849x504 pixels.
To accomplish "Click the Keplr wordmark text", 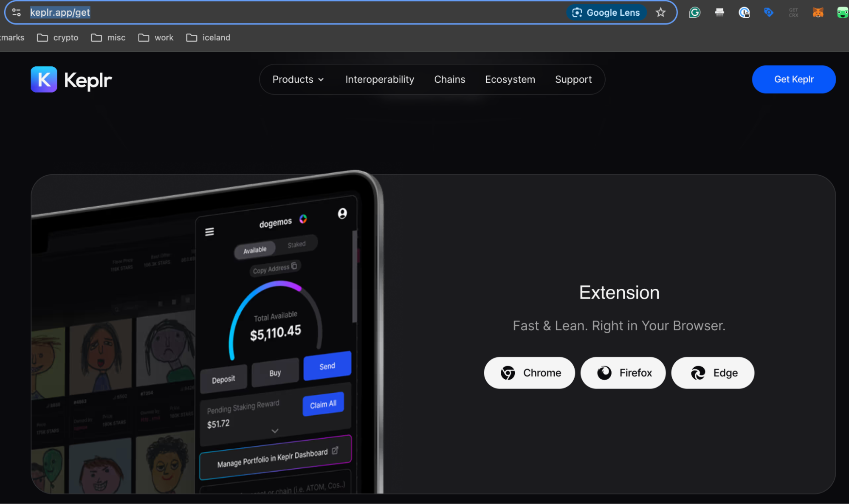I will [x=88, y=80].
